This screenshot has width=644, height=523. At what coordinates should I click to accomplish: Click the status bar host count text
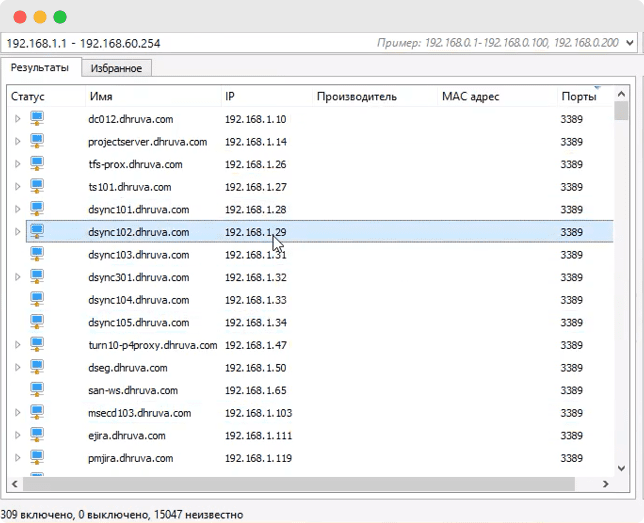(122, 514)
